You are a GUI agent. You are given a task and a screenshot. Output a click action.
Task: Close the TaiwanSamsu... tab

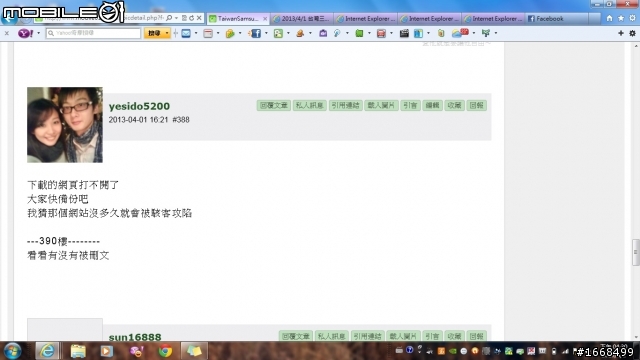pos(265,18)
